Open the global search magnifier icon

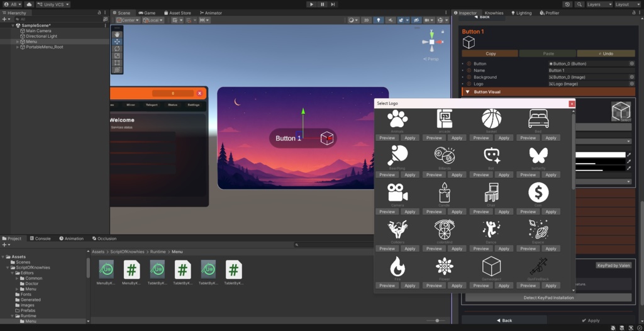579,4
